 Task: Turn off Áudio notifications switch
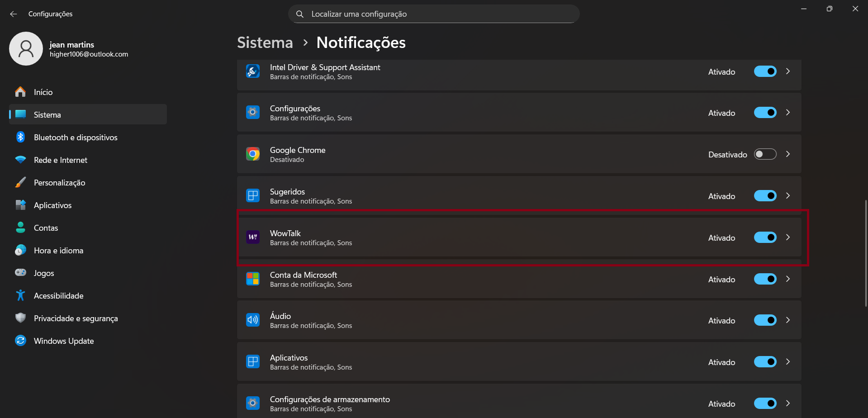pos(765,320)
